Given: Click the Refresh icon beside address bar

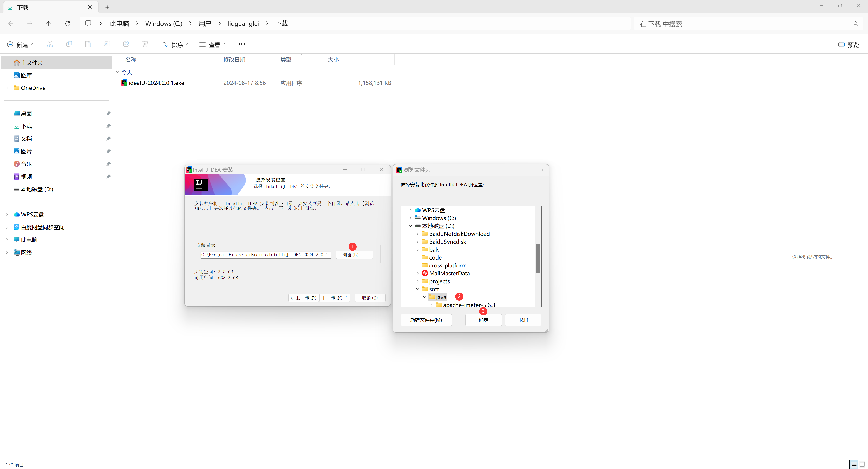Looking at the screenshot, I should pyautogui.click(x=68, y=23).
